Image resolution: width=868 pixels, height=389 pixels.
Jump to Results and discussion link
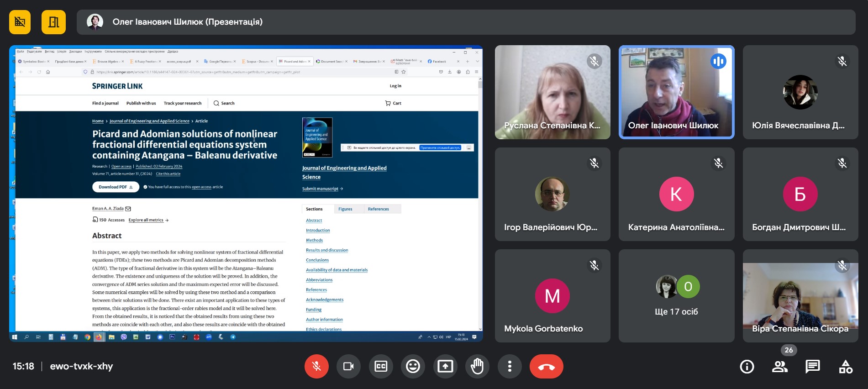pos(327,250)
